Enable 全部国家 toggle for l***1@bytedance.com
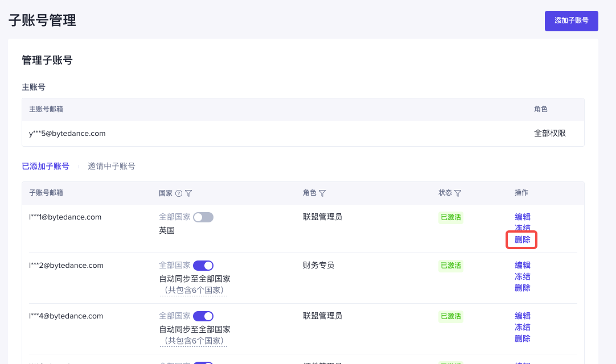The height and width of the screenshot is (364, 616). point(203,217)
